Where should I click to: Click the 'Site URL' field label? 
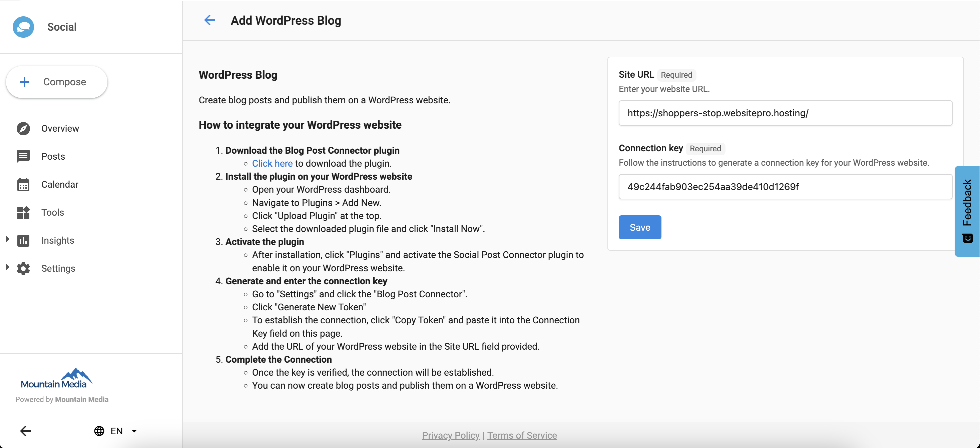(x=636, y=75)
